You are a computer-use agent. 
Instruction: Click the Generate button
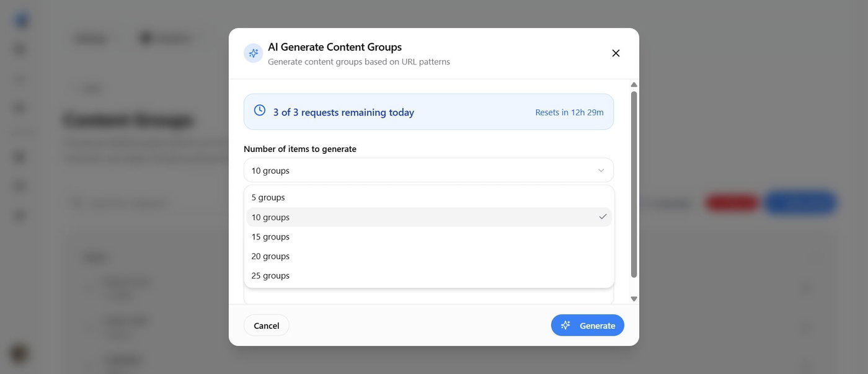click(588, 325)
